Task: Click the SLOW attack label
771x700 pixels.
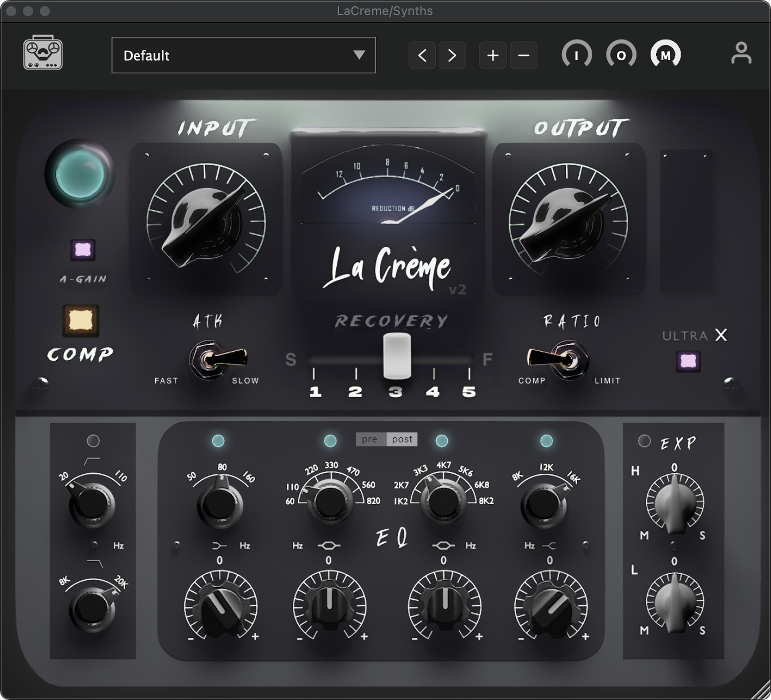Action: 245,381
